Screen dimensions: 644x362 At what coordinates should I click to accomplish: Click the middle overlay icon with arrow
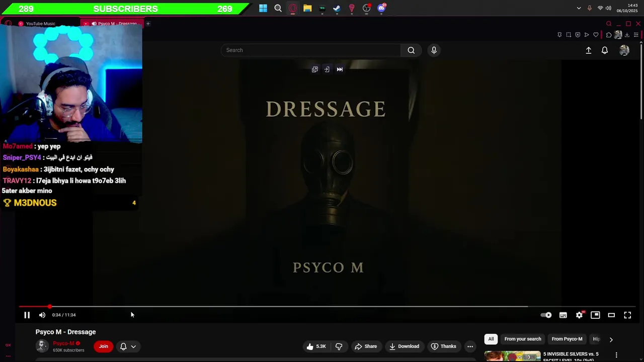click(327, 69)
